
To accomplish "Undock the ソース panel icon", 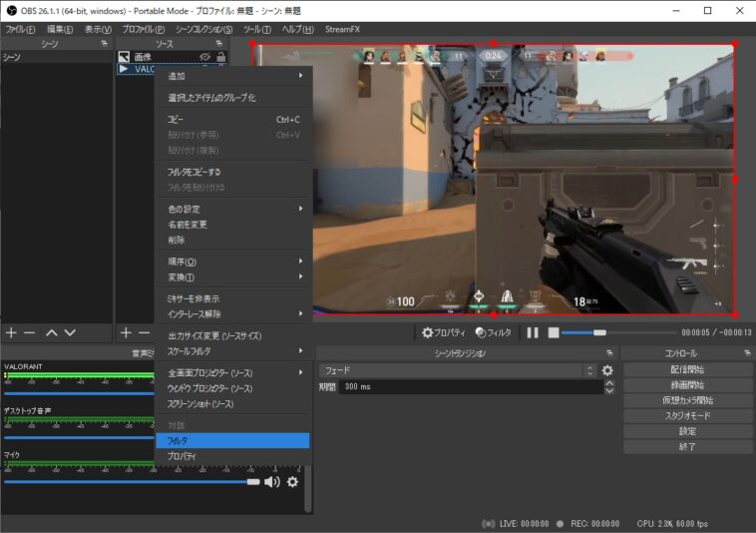I will 218,43.
